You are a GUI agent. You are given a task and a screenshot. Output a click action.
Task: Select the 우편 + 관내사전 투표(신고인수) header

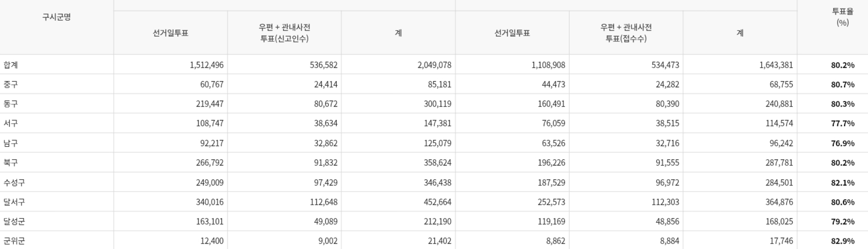point(284,33)
